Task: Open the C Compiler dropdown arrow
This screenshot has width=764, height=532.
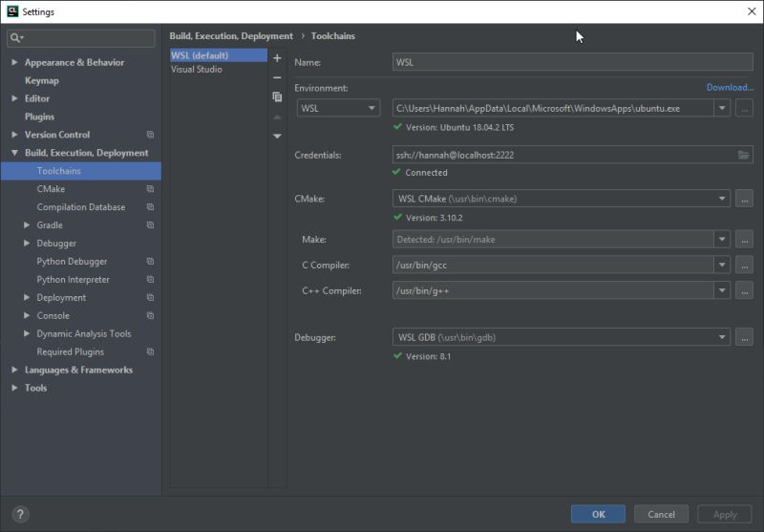Action: (x=722, y=265)
